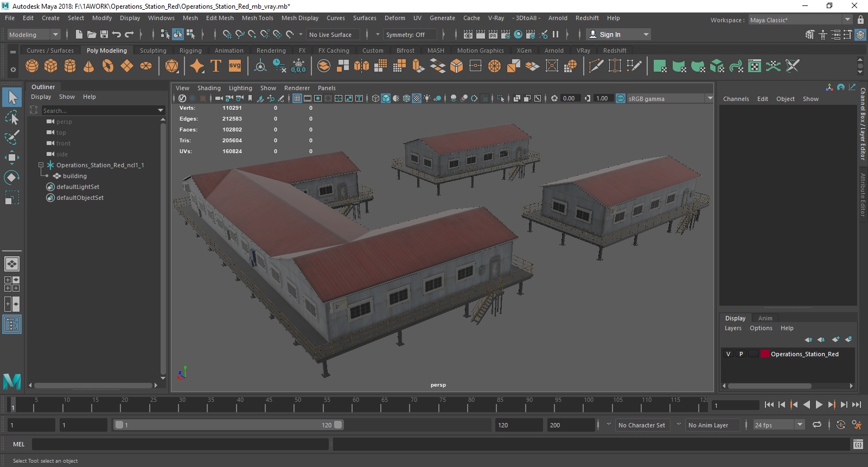Open the Layers menu in layer editor
Image resolution: width=868 pixels, height=467 pixels.
click(x=733, y=328)
